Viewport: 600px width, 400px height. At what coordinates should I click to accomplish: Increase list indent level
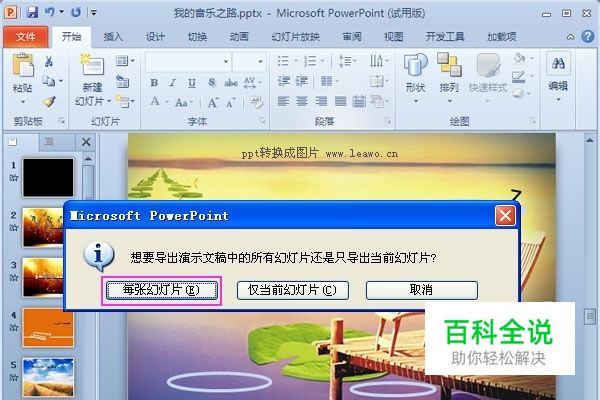(x=302, y=81)
